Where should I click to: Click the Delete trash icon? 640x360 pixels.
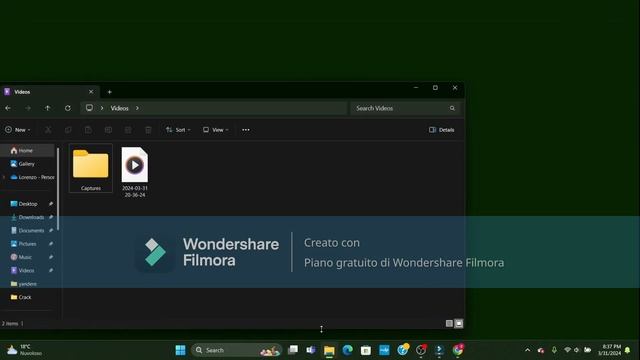tap(148, 130)
